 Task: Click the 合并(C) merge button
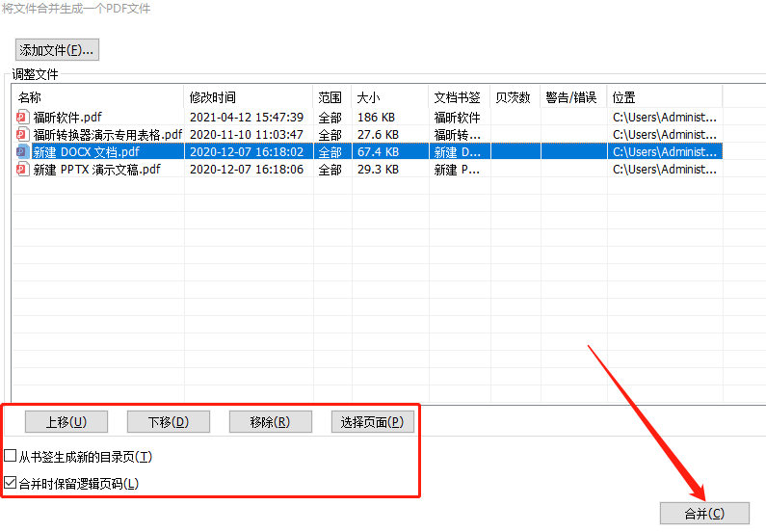click(x=704, y=514)
